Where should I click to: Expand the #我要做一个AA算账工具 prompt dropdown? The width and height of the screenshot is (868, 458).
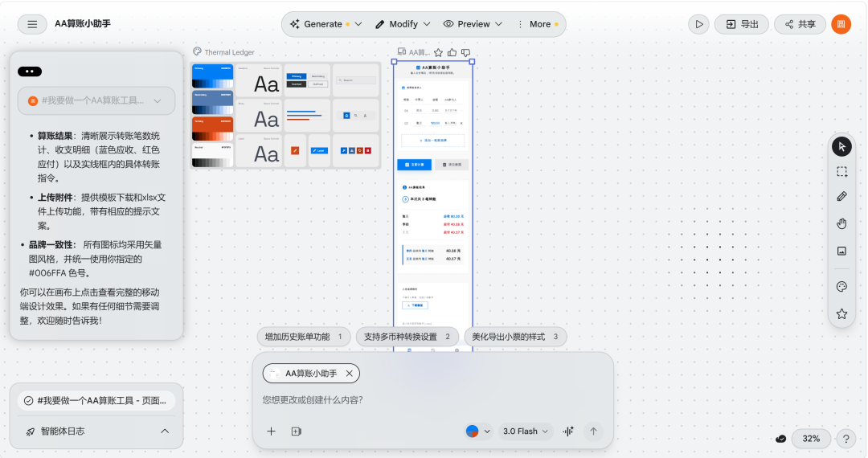[x=158, y=100]
